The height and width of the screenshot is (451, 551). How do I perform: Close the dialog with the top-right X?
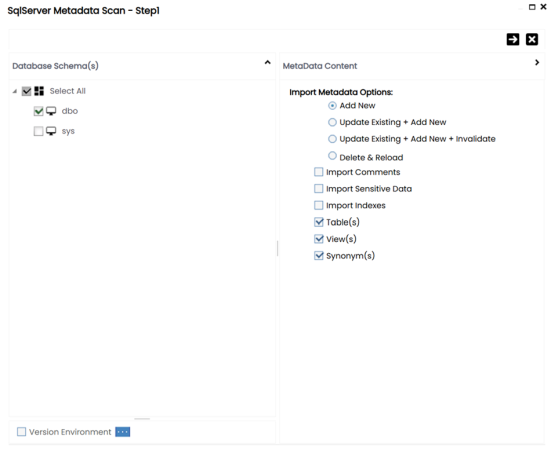click(x=543, y=6)
